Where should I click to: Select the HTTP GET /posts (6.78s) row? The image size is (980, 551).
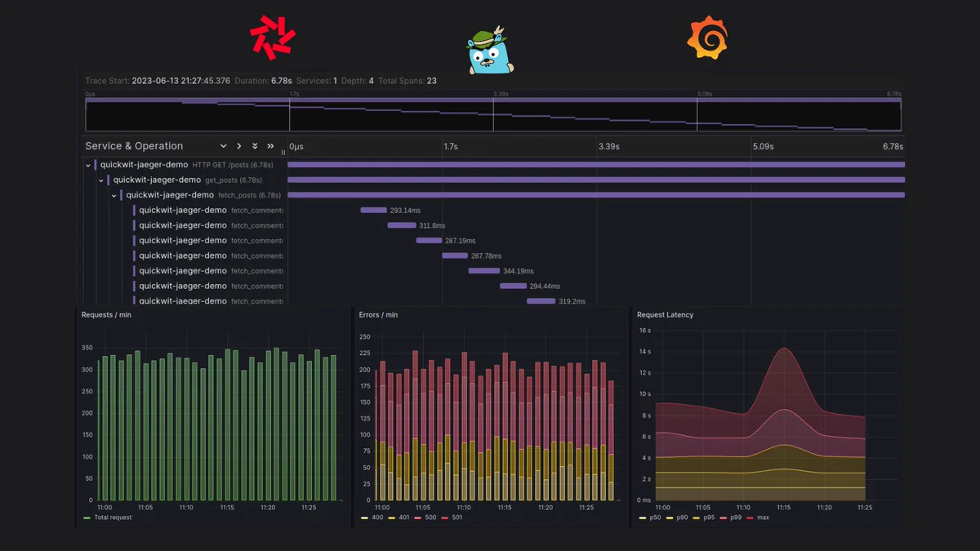(x=495, y=165)
